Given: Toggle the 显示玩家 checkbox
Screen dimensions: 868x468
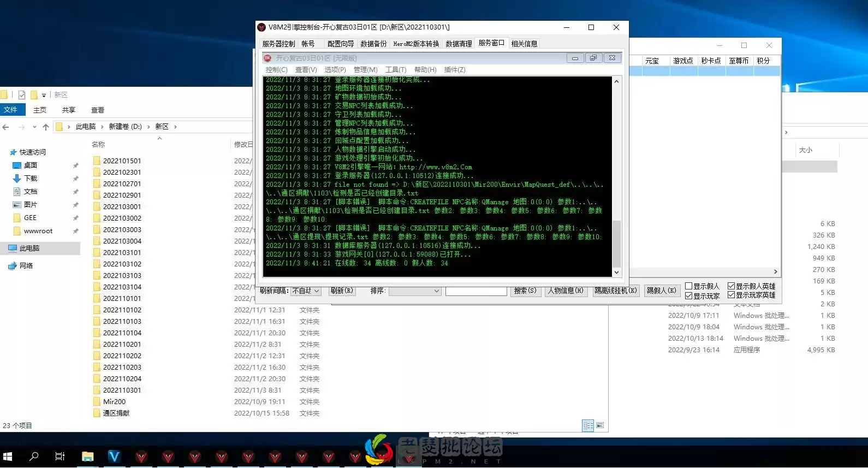Looking at the screenshot, I should tap(688, 296).
